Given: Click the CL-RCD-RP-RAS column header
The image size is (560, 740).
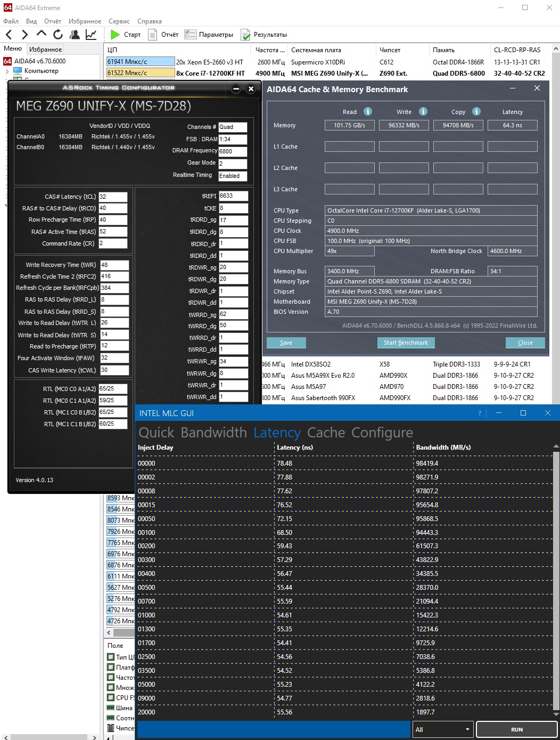Looking at the screenshot, I should [x=517, y=50].
